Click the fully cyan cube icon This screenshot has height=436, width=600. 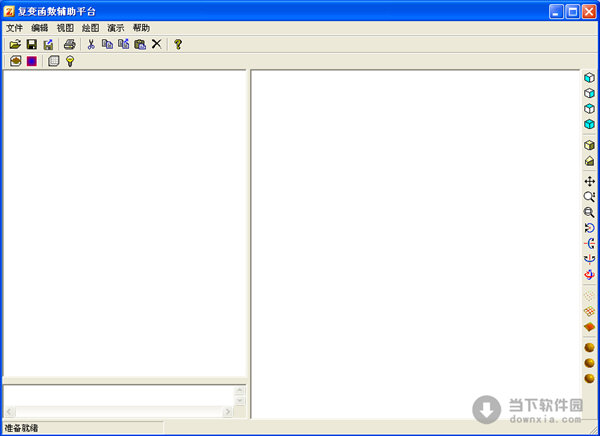point(589,124)
